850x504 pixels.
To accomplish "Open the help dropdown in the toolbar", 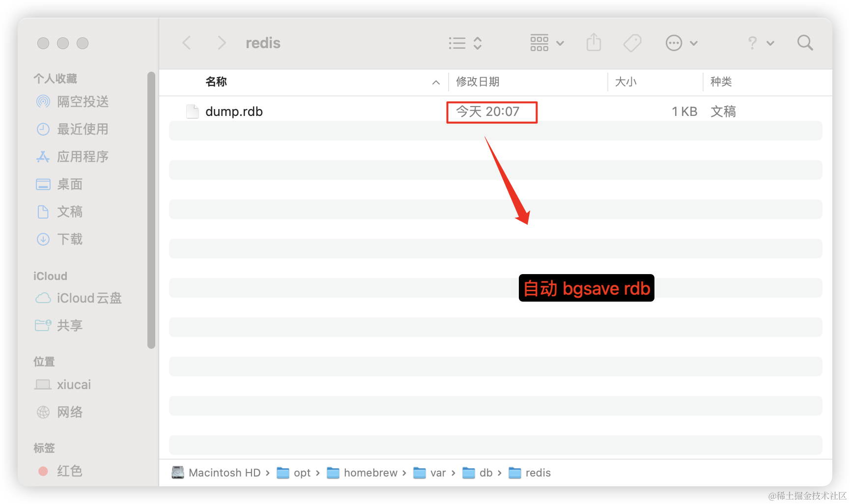I will pos(760,43).
